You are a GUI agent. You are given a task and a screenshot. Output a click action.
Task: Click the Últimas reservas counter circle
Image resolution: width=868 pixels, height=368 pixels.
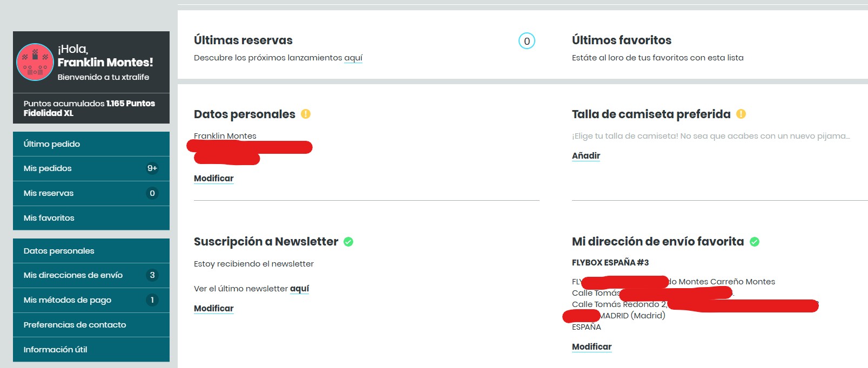coord(527,41)
